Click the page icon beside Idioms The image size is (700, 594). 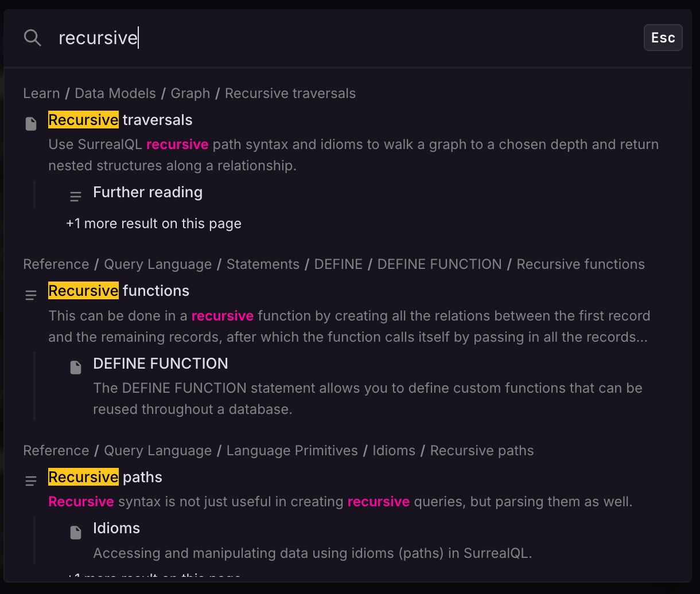[75, 532]
